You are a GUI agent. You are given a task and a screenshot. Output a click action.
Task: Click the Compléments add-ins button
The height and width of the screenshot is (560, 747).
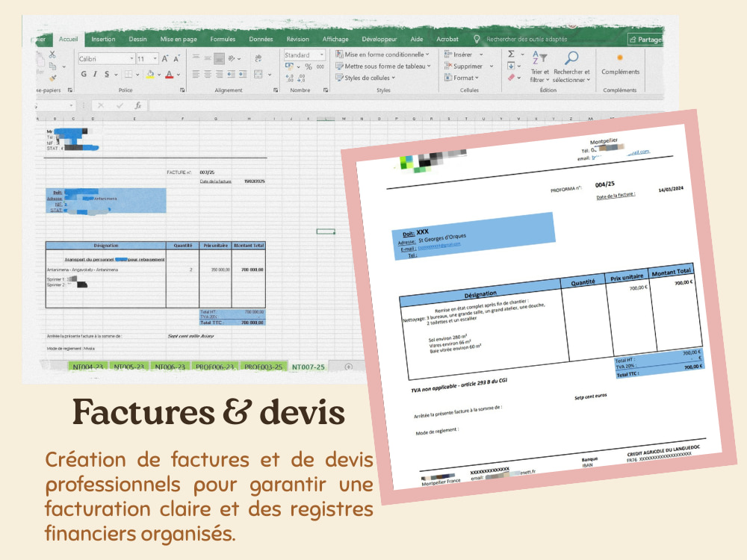pos(620,64)
